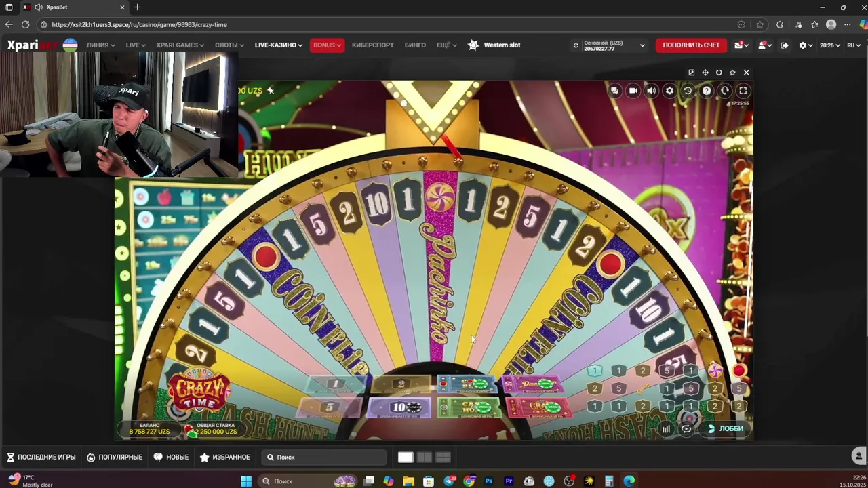
Task: Click the browser address bar URL
Action: [139, 24]
